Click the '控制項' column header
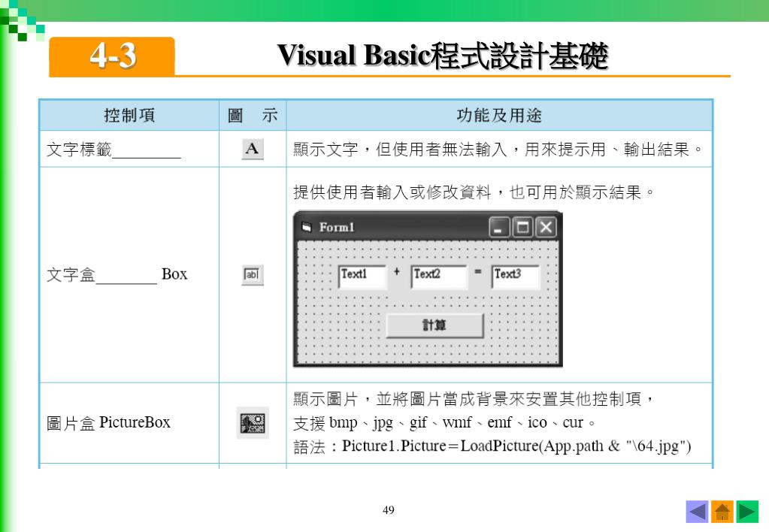The width and height of the screenshot is (769, 532). point(129,115)
